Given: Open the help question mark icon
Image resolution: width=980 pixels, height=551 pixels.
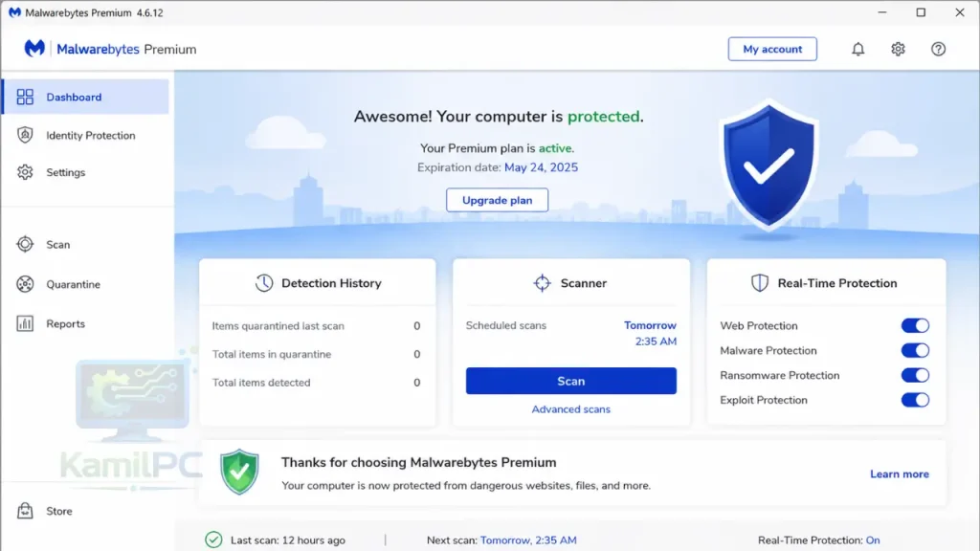Looking at the screenshot, I should [x=938, y=49].
